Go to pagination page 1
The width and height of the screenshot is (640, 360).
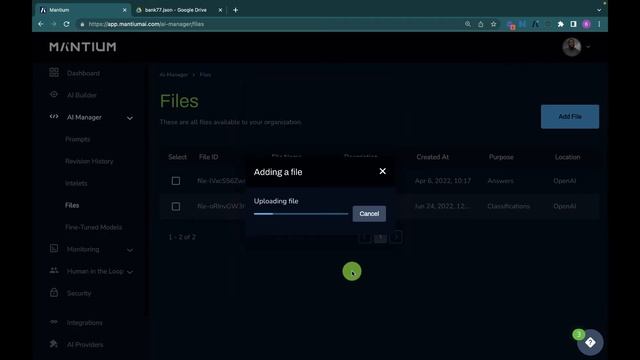tap(380, 237)
